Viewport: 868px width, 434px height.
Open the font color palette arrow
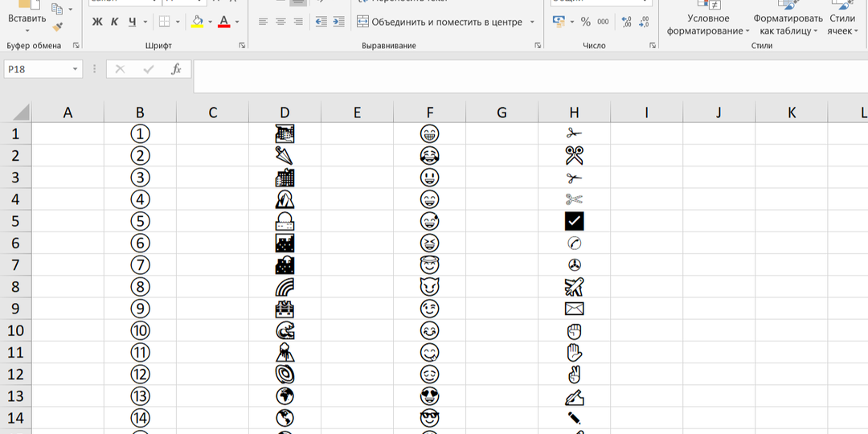(237, 23)
